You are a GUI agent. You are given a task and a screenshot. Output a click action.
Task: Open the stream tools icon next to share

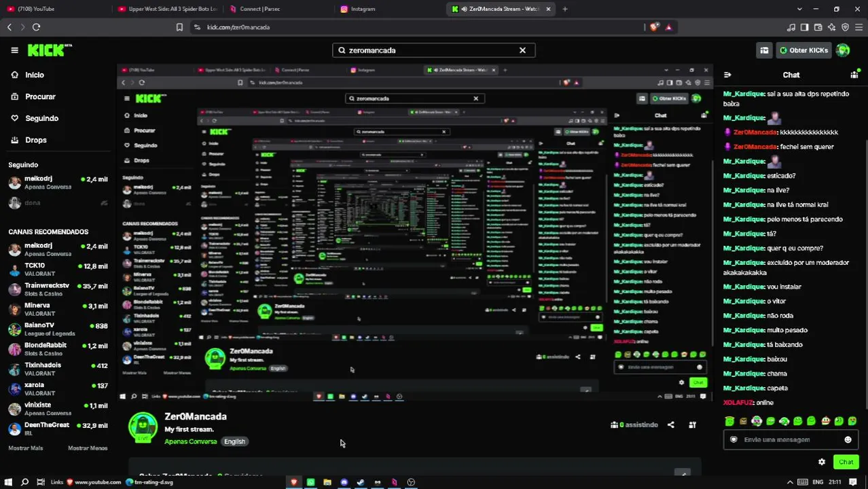coord(692,425)
